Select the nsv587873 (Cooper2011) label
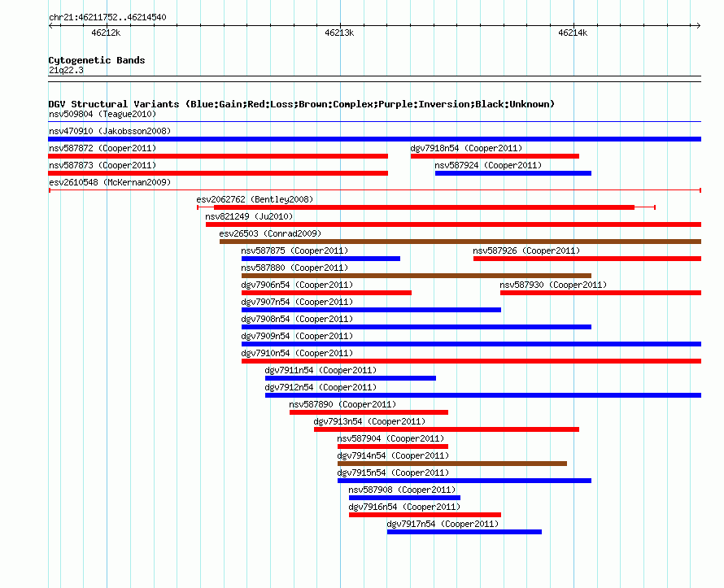 click(x=102, y=165)
